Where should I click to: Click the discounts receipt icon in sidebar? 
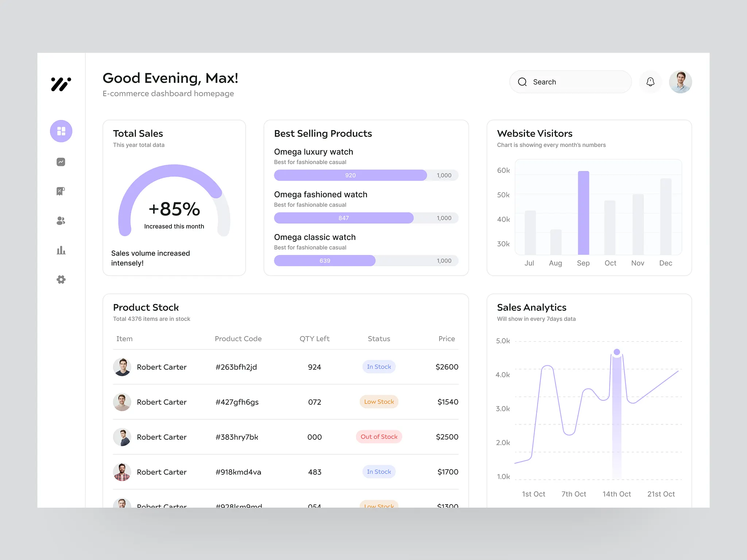click(61, 191)
